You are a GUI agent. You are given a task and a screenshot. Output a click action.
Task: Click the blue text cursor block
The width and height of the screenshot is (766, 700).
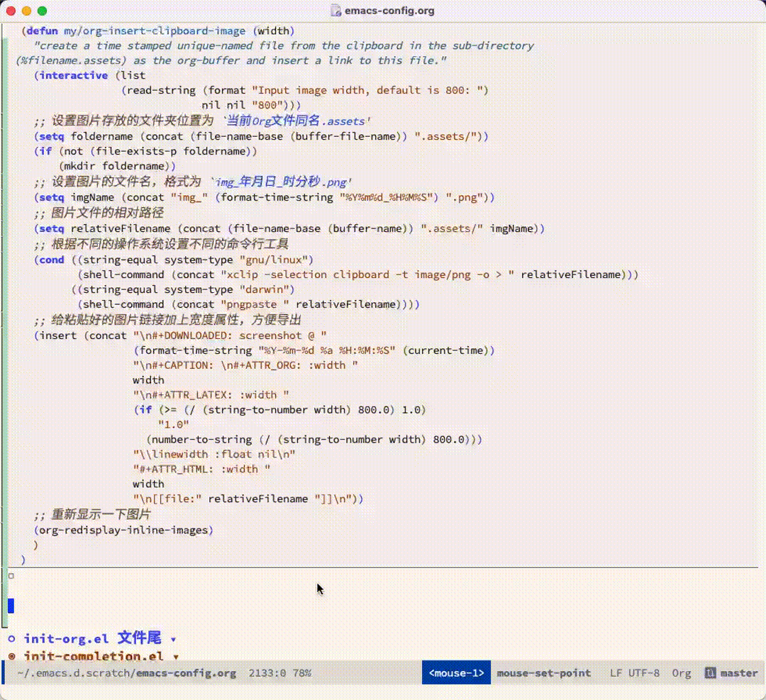pos(11,606)
